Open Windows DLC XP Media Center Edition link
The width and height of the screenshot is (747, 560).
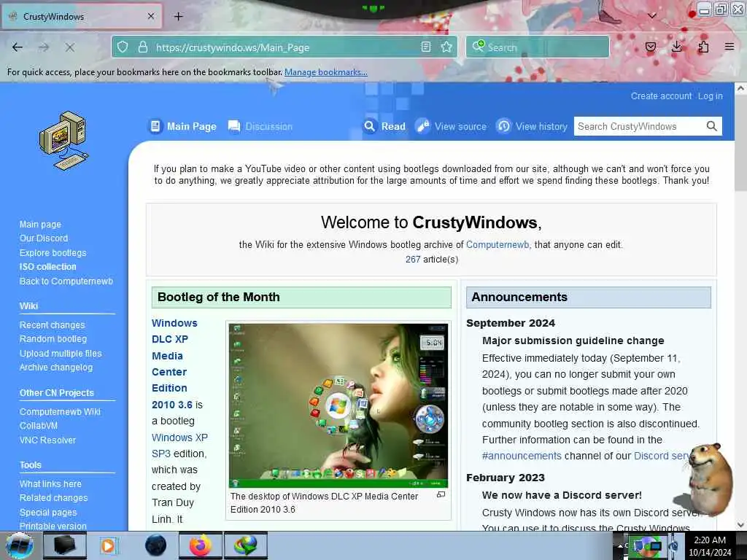[x=175, y=363]
